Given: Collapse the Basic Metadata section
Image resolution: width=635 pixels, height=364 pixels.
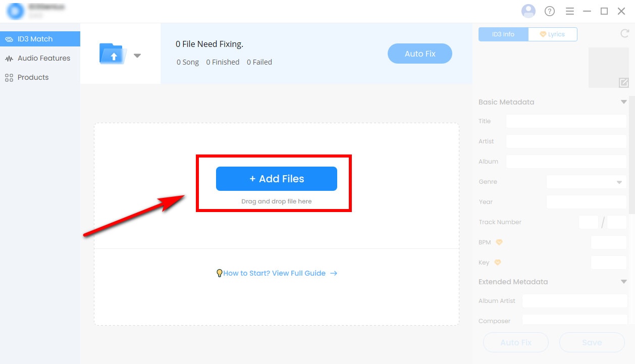Looking at the screenshot, I should [x=624, y=102].
